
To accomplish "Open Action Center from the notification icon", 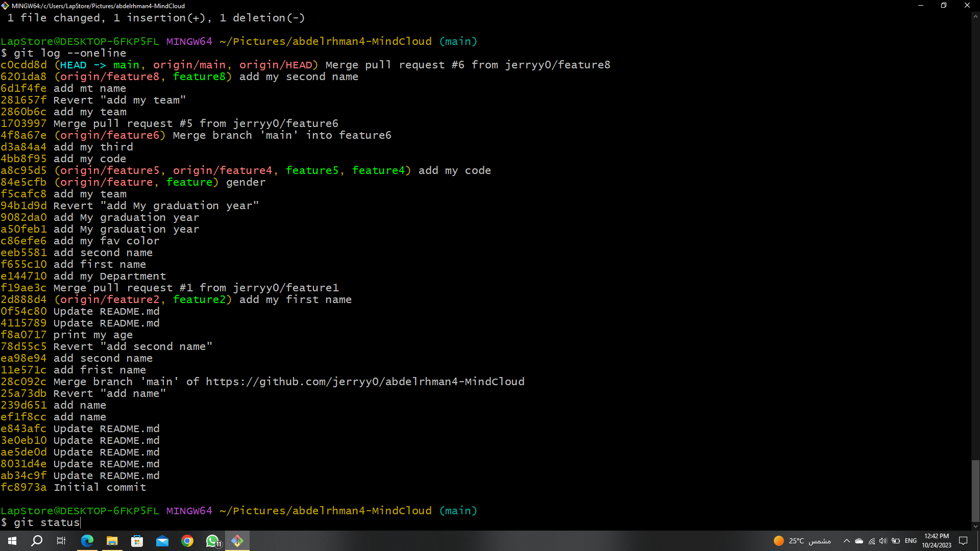I will coord(964,541).
